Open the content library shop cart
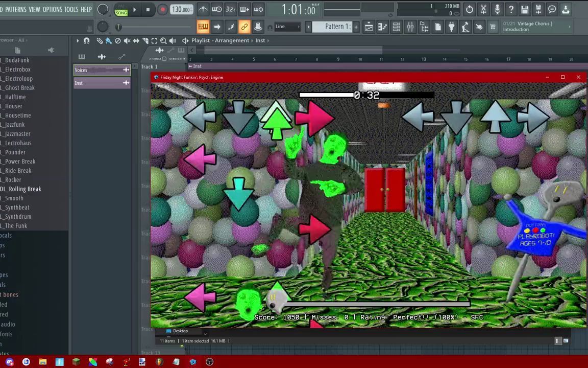Image resolution: width=588 pixels, height=368 pixels. click(493, 27)
